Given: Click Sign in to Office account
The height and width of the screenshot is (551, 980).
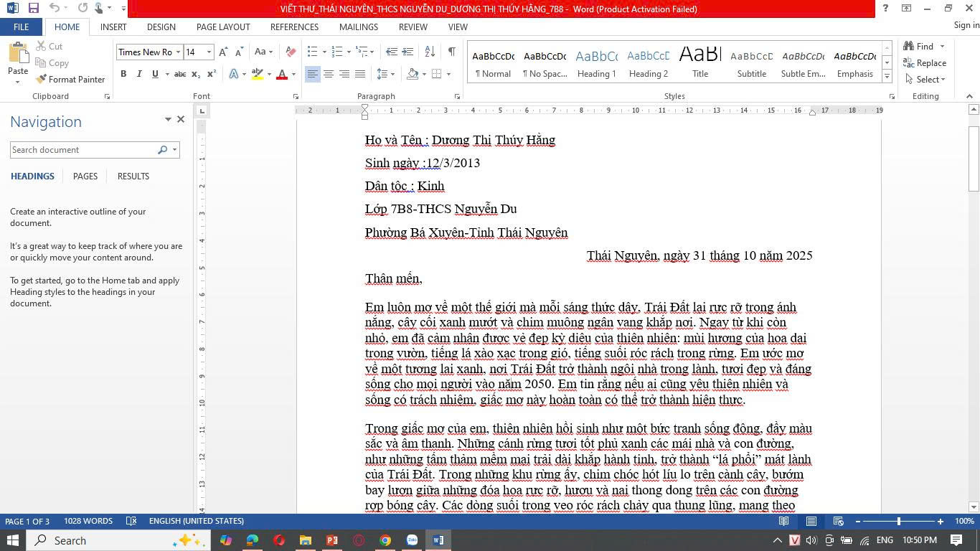Looking at the screenshot, I should 966,25.
